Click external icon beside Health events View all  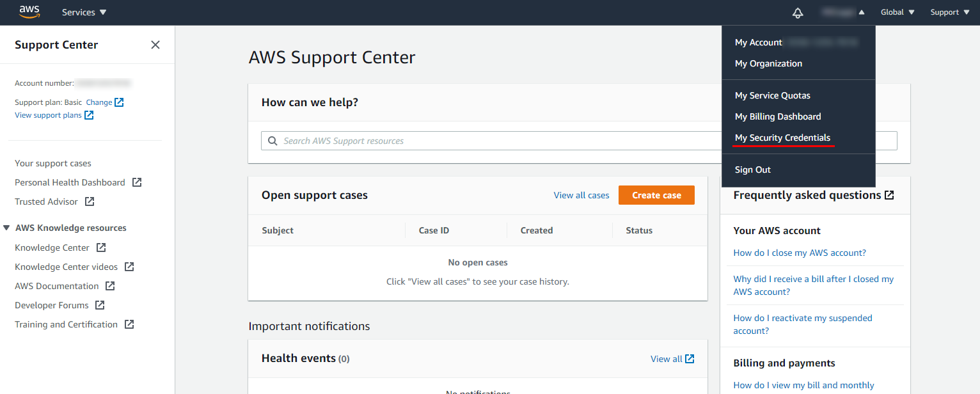[690, 359]
